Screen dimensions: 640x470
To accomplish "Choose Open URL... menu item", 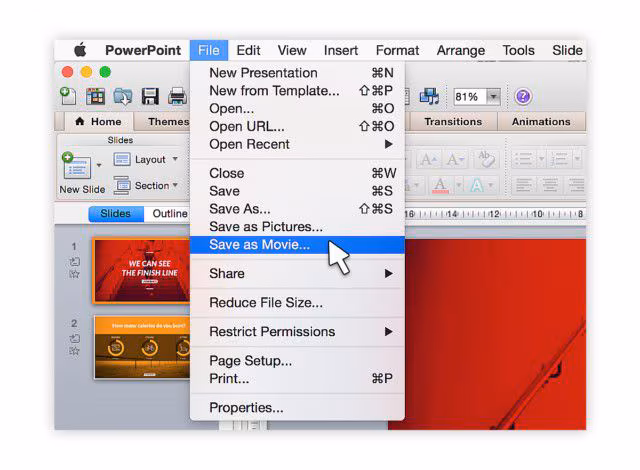I will click(x=297, y=126).
